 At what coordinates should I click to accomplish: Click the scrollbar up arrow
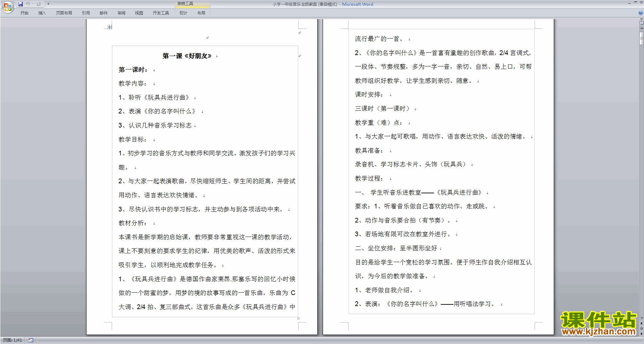[641, 29]
